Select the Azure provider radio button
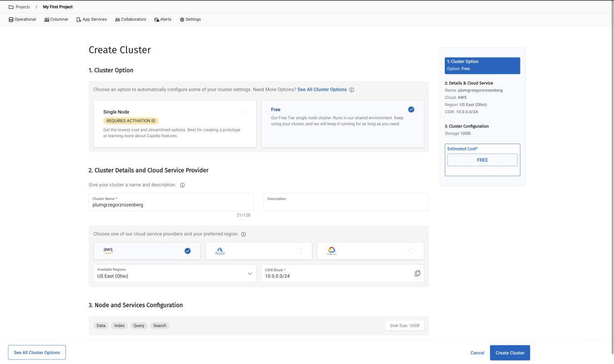Image resolution: width=614 pixels, height=364 pixels. [x=299, y=251]
